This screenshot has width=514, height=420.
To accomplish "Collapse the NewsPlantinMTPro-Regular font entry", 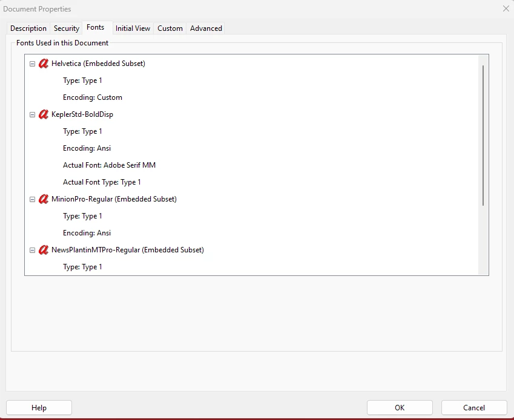I will (33, 251).
